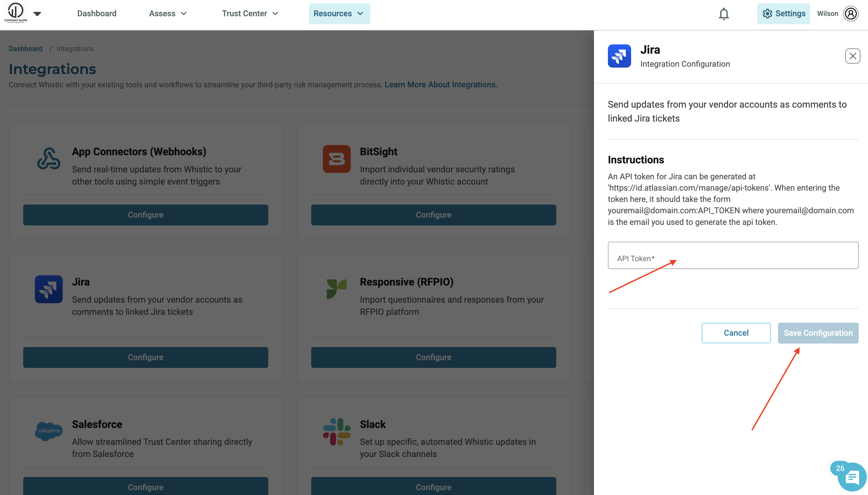
Task: Click the Salesforce card title
Action: point(97,424)
